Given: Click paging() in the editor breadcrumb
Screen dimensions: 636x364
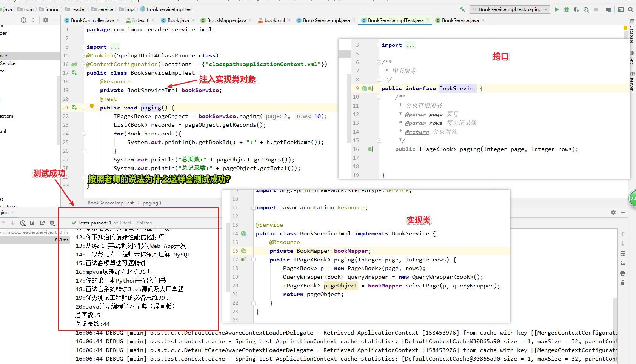Looking at the screenshot, I should (152, 203).
